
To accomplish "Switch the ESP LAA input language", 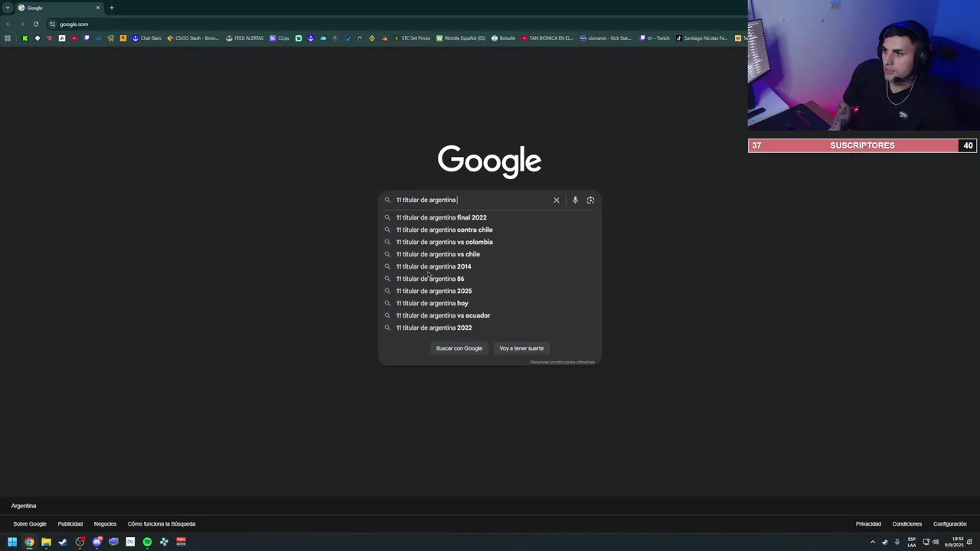I will [911, 542].
